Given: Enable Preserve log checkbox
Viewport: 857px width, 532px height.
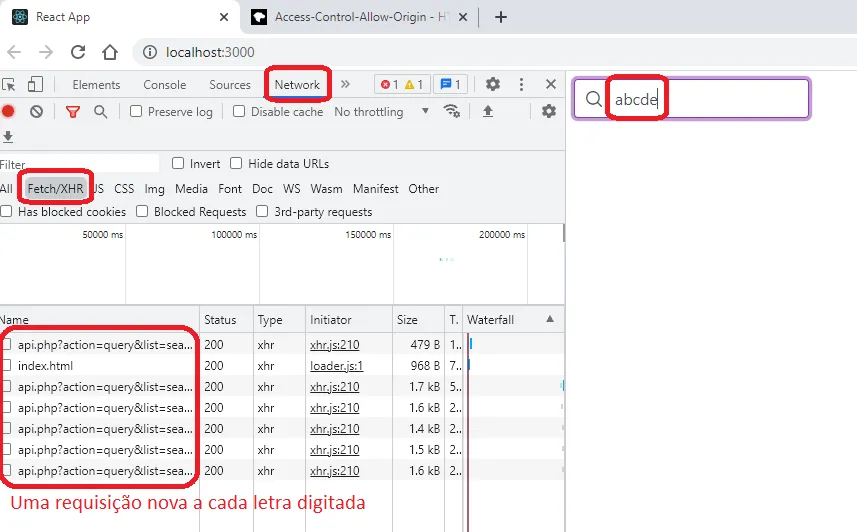Looking at the screenshot, I should tap(136, 112).
